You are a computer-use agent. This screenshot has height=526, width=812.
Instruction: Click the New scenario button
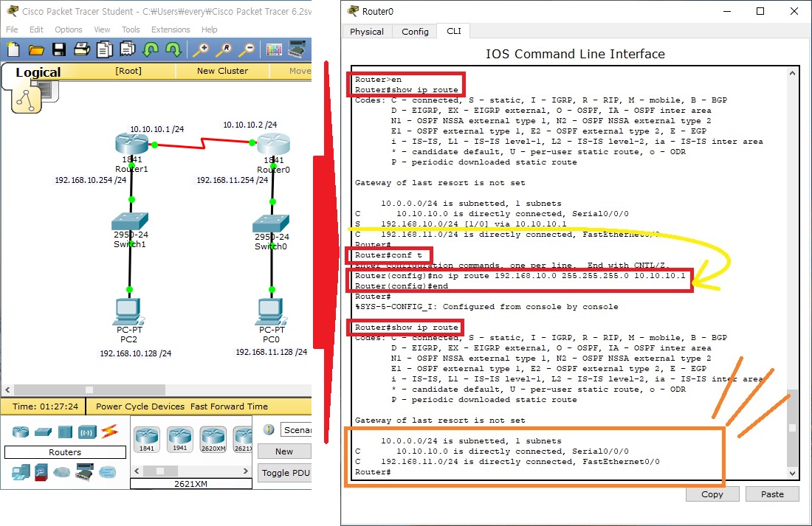284,451
